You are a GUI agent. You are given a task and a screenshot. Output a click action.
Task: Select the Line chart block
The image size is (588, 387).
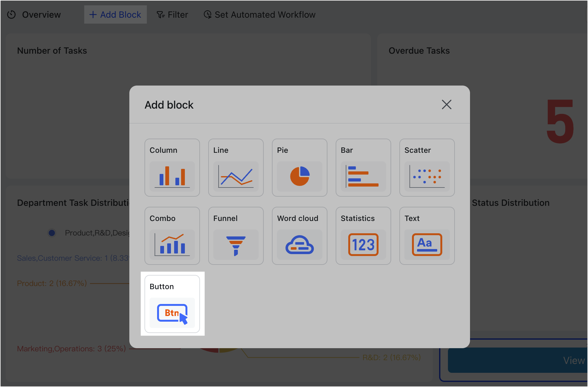(x=236, y=168)
